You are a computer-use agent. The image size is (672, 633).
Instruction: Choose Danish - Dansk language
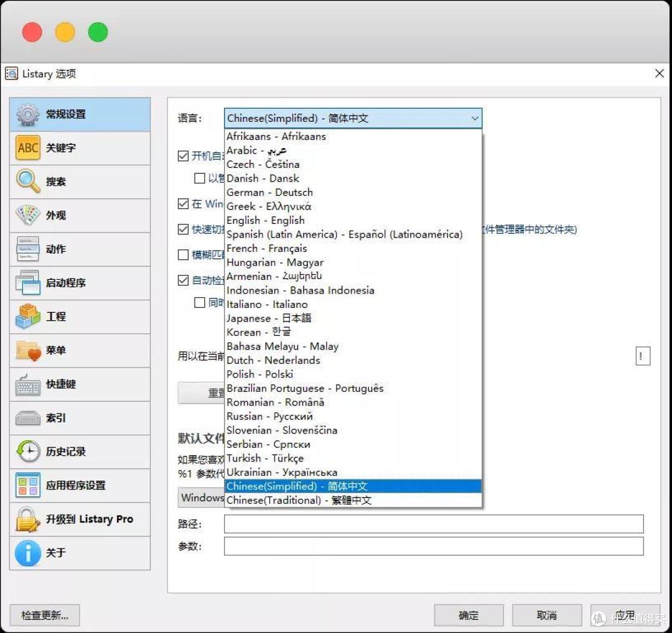tap(353, 178)
